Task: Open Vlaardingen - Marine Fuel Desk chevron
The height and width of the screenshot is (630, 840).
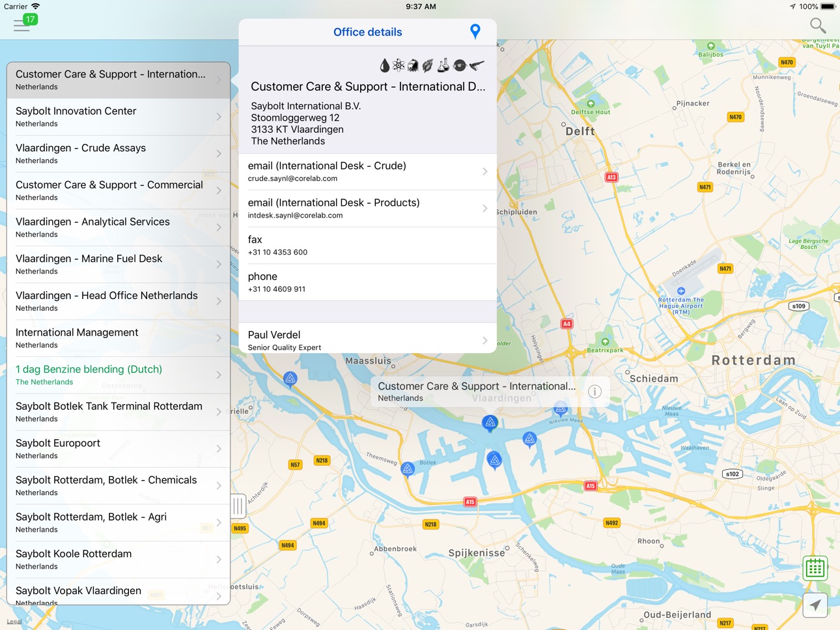Action: pyautogui.click(x=219, y=265)
